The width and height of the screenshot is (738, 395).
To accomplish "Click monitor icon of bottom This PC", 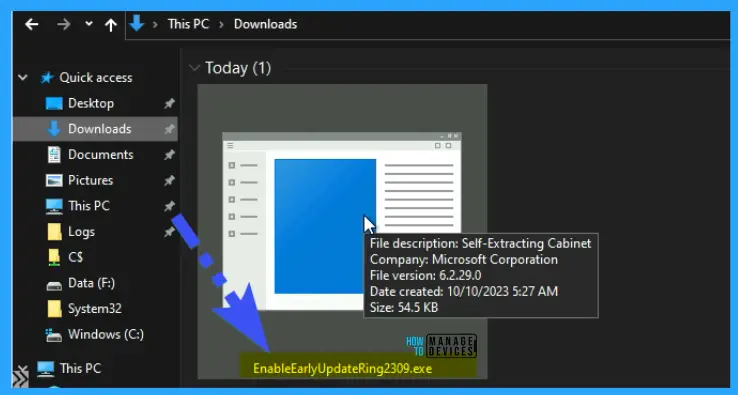I will pyautogui.click(x=46, y=369).
